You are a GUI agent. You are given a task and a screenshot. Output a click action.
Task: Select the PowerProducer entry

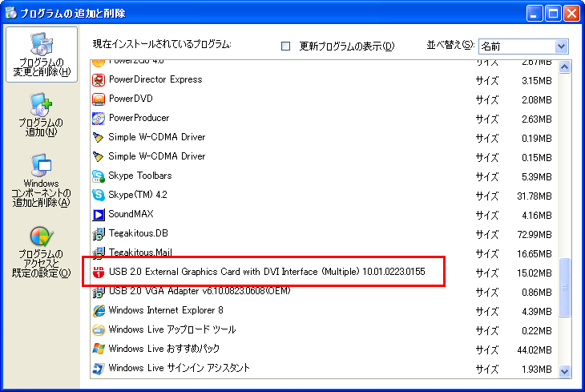[324, 119]
